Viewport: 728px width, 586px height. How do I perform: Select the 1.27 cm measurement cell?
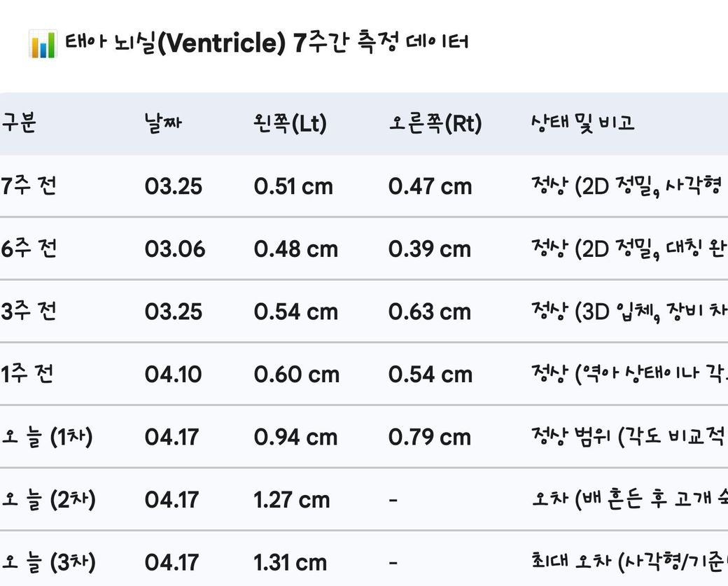pos(292,500)
